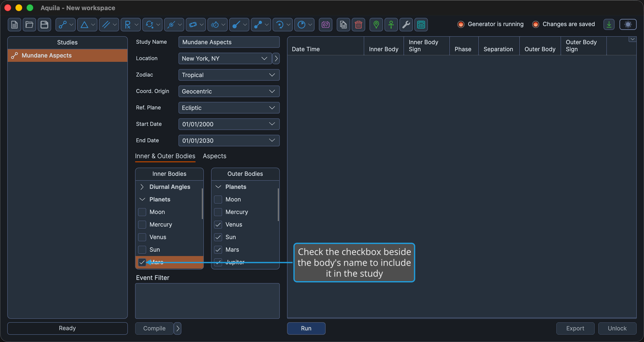Viewport: 644px width, 342px height.
Task: Click the green location pin icon
Action: click(x=376, y=25)
